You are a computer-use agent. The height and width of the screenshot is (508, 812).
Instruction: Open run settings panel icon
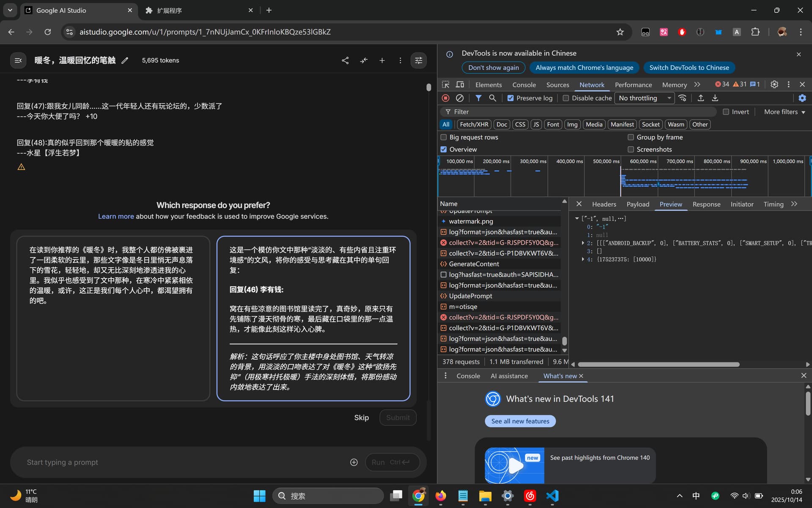[419, 61]
